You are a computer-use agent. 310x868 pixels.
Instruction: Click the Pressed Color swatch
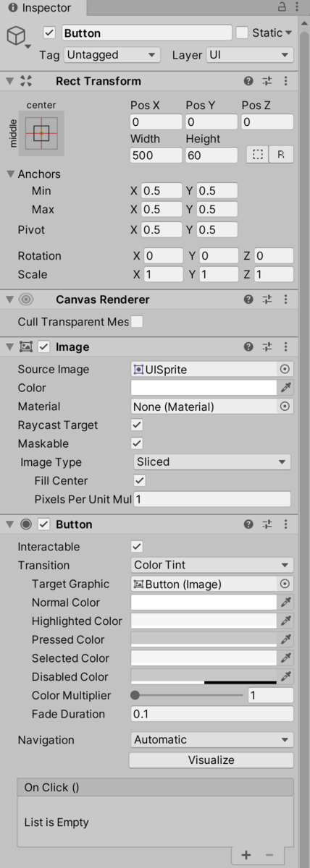click(x=204, y=639)
